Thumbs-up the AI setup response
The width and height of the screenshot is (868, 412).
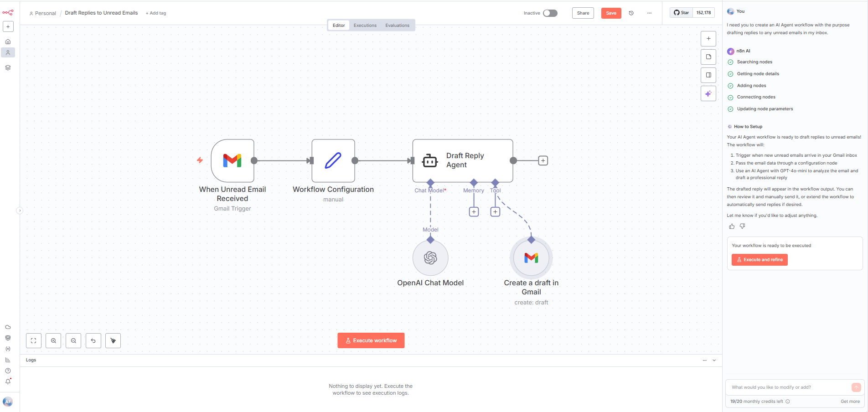731,226
